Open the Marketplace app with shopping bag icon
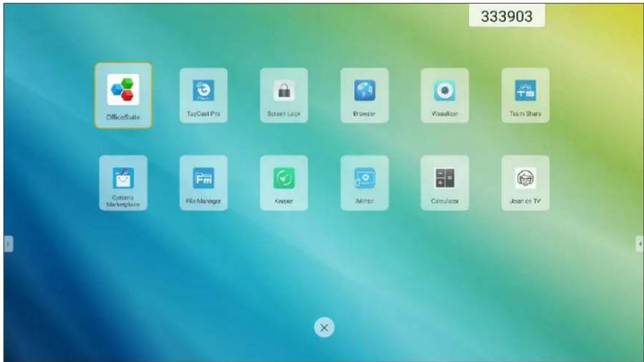Viewport: 644px width, 362px height. coord(123,183)
